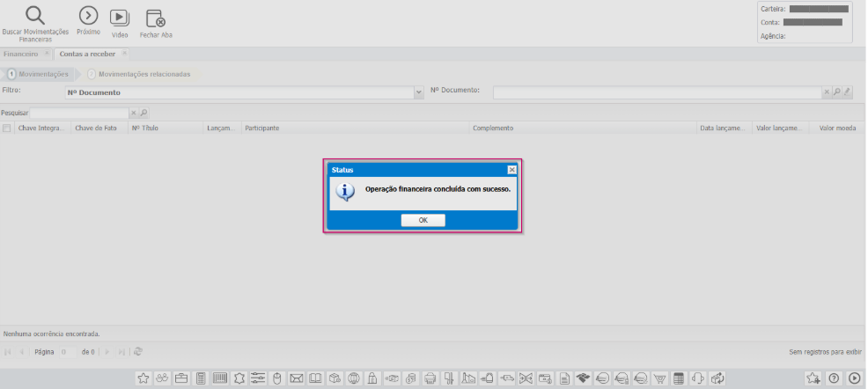Viewport: 868px width, 389px height.
Task: Click the refresh icon in pagination bar
Action: pos(138,352)
